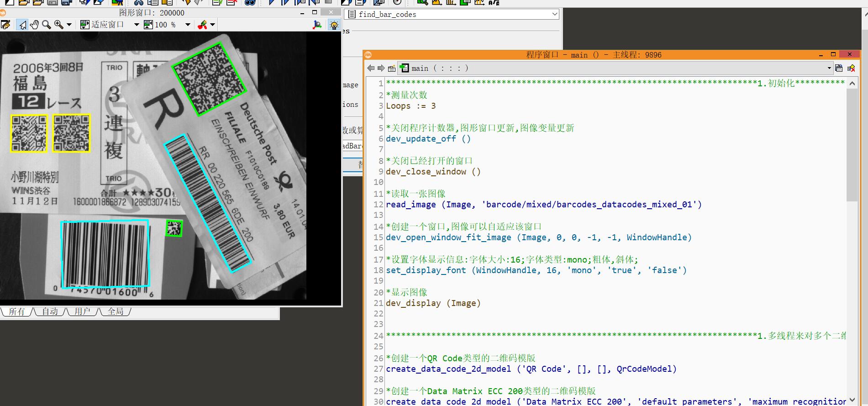Go forward using the program window right arrow
Screen dimensions: 868x406
pyautogui.click(x=381, y=68)
